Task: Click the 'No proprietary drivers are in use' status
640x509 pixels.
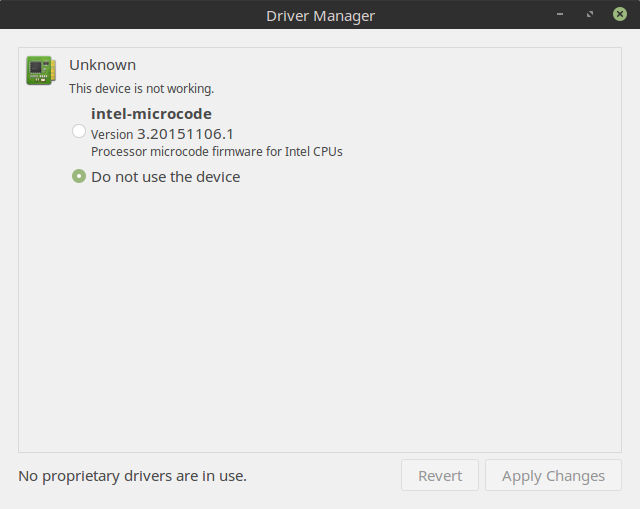Action: pyautogui.click(x=132, y=476)
